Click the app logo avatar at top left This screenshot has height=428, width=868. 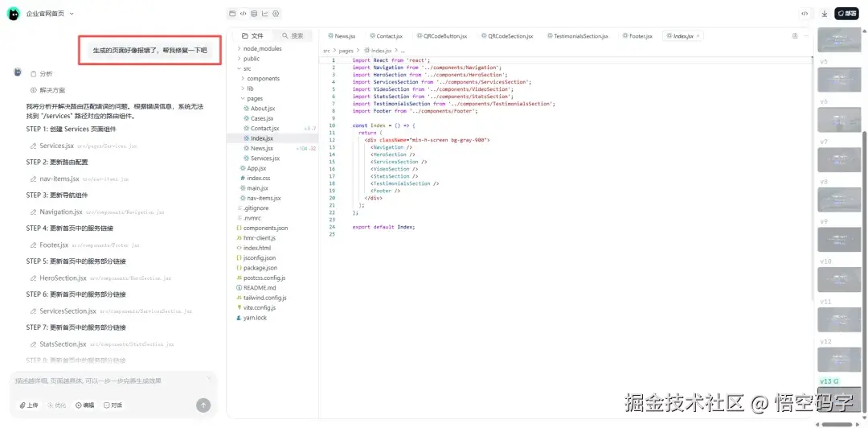click(x=14, y=14)
